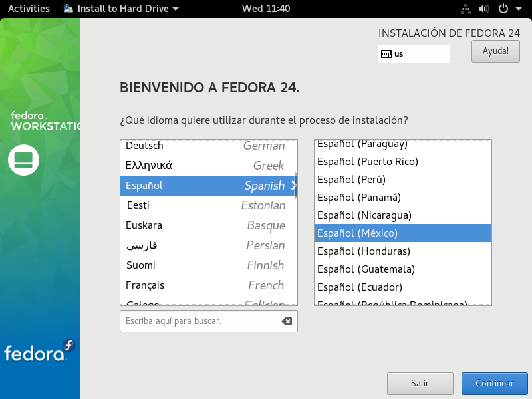This screenshot has height=399, width=532.
Task: Open the Activities overview
Action: point(29,9)
